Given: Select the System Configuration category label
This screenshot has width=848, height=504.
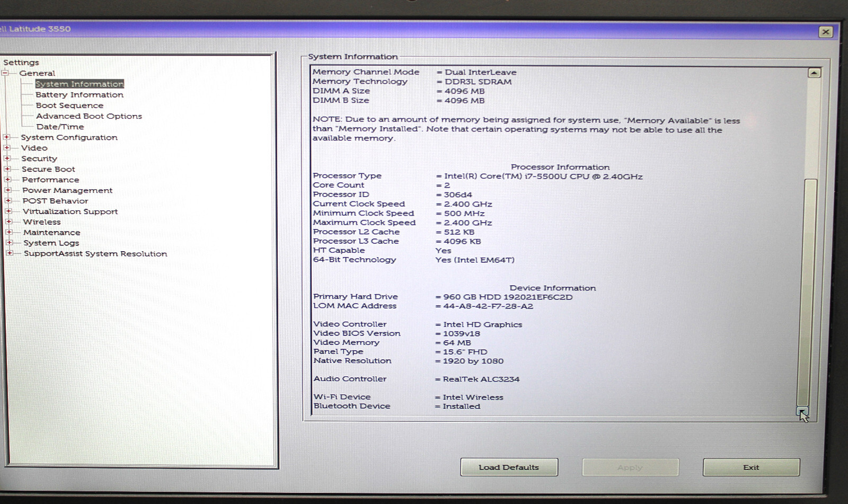Looking at the screenshot, I should (69, 137).
